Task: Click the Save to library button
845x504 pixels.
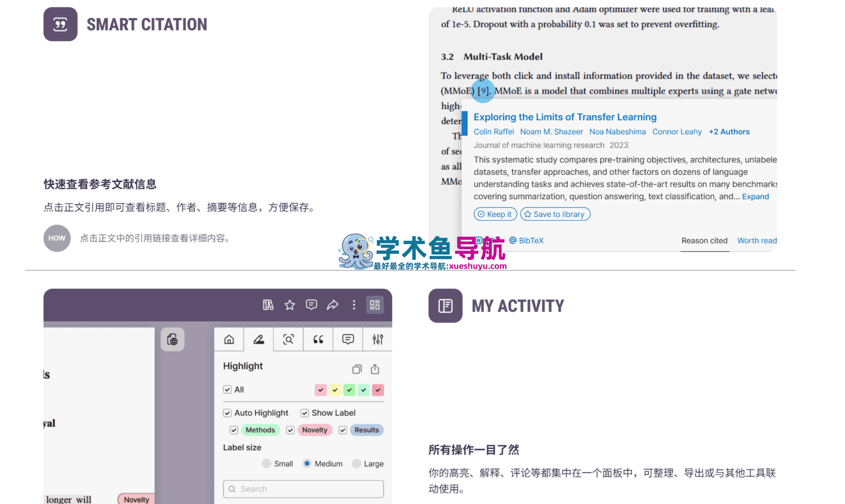Action: [555, 214]
